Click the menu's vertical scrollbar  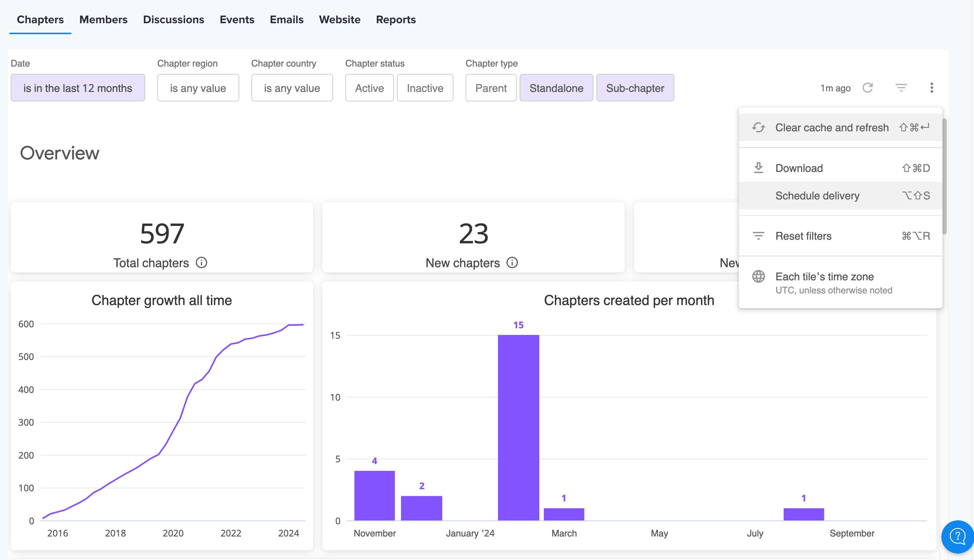(x=944, y=177)
